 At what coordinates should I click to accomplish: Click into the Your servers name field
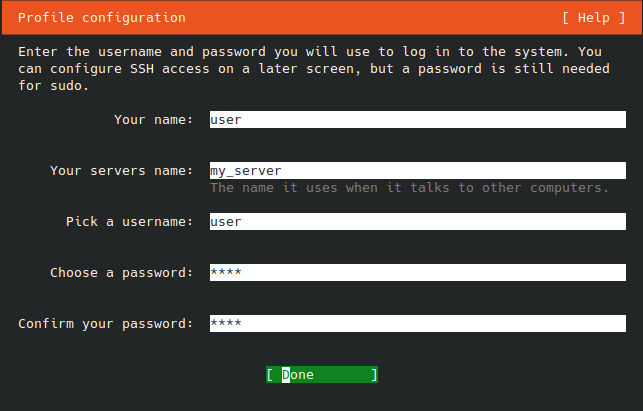pos(417,170)
